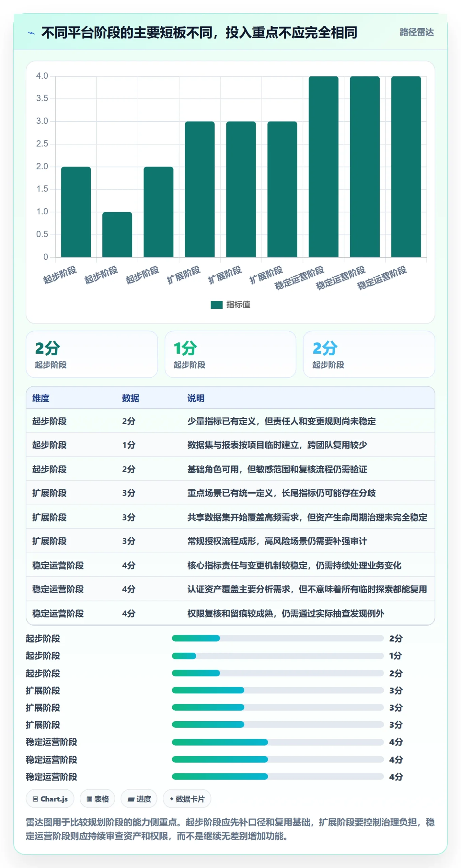
Task: Select the blue 2分 data card
Action: coord(369,354)
